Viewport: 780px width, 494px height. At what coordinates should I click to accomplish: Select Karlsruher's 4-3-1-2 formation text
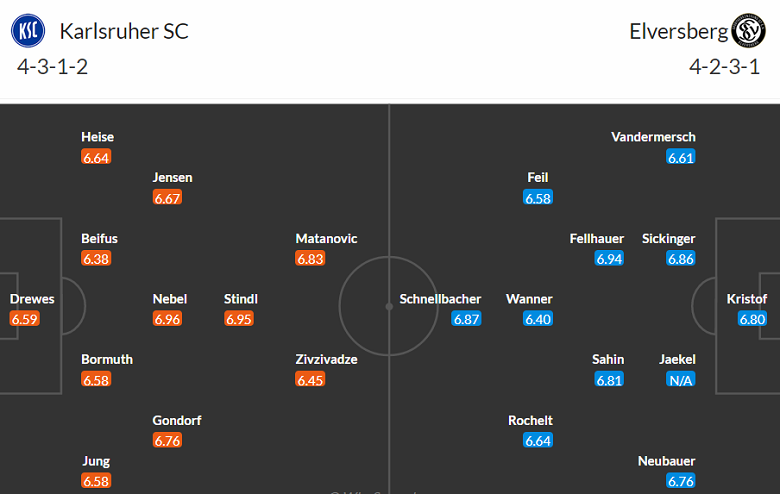[59, 68]
